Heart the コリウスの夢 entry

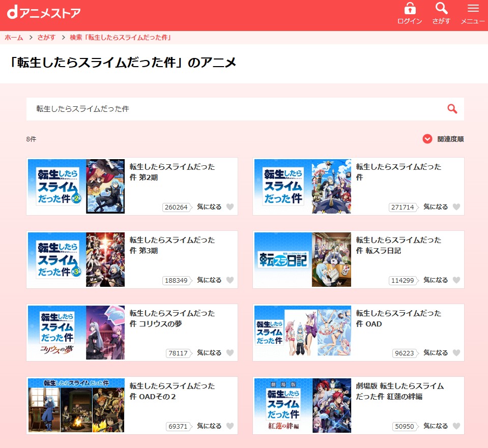pos(230,353)
